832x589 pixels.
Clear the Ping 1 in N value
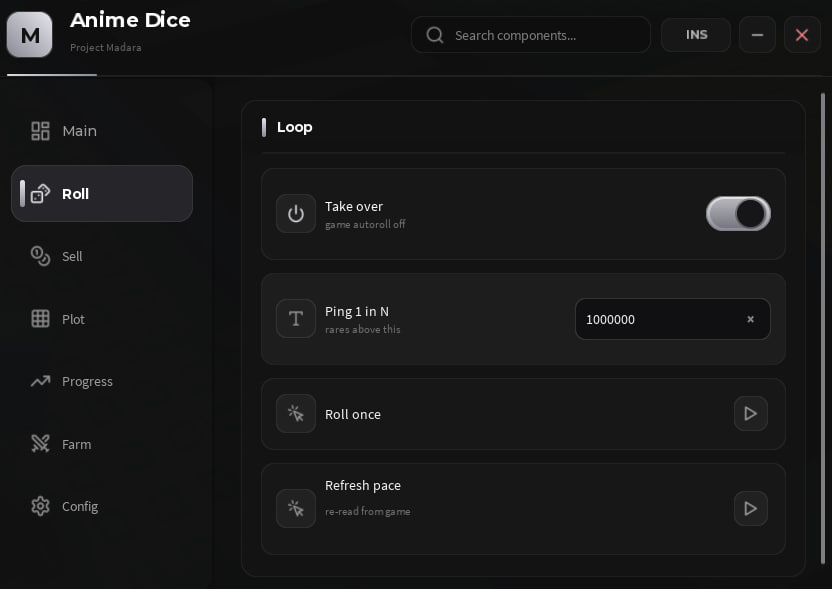click(x=750, y=319)
